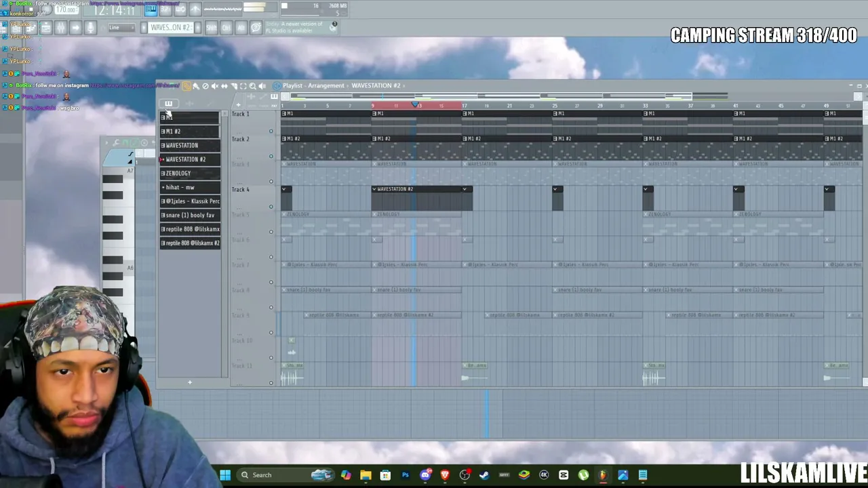Screen dimensions: 868x488
Task: Open the Playlist options menu icon
Action: 277,86
